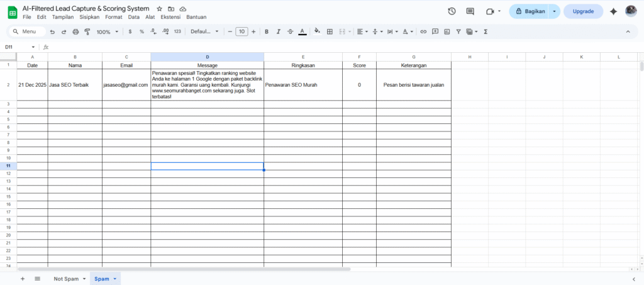Click the paint format roller icon
Screen dimensions: 644x285
click(87, 31)
